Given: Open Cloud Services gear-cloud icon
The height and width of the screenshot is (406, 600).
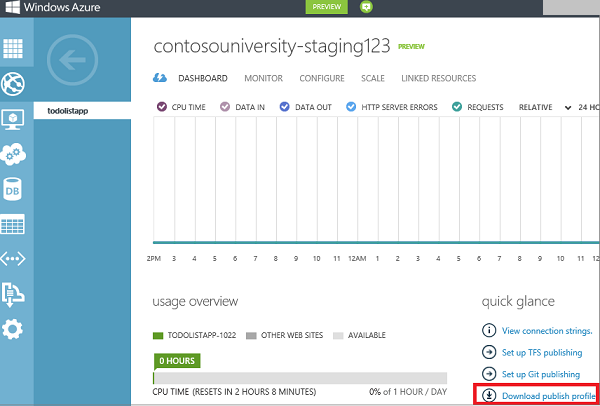Looking at the screenshot, I should click(x=15, y=153).
